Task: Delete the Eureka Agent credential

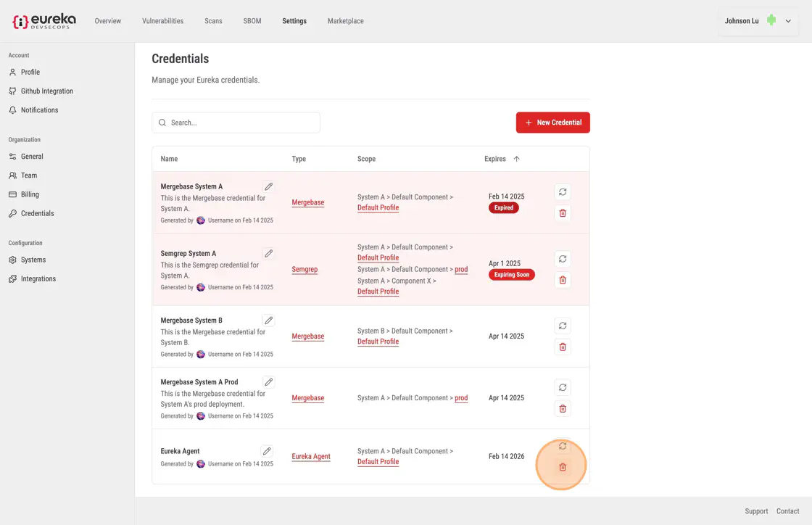Action: coord(562,467)
